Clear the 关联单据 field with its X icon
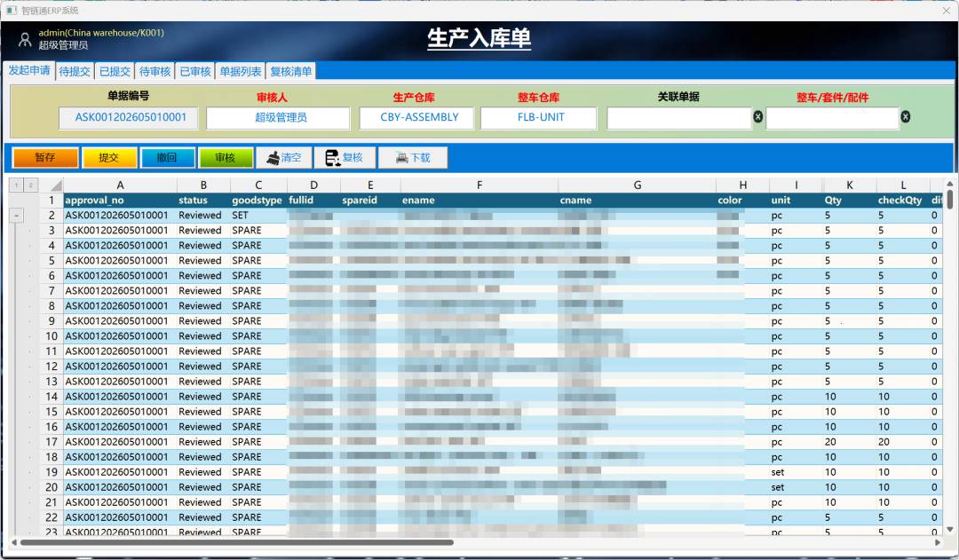This screenshot has height=560, width=959. pos(757,117)
